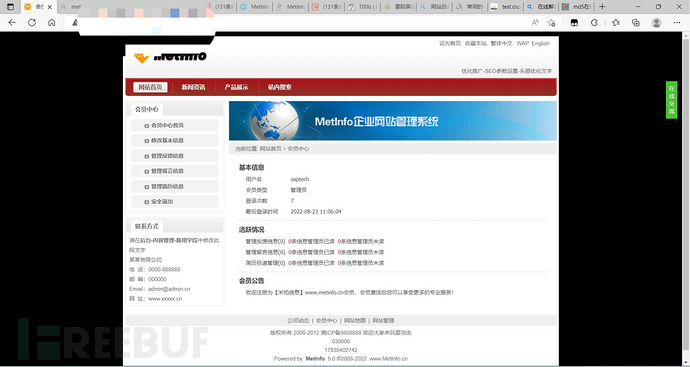Viewport: 690px width, 367px height.
Task: Open the tab actions menu icon
Action: [x=11, y=7]
